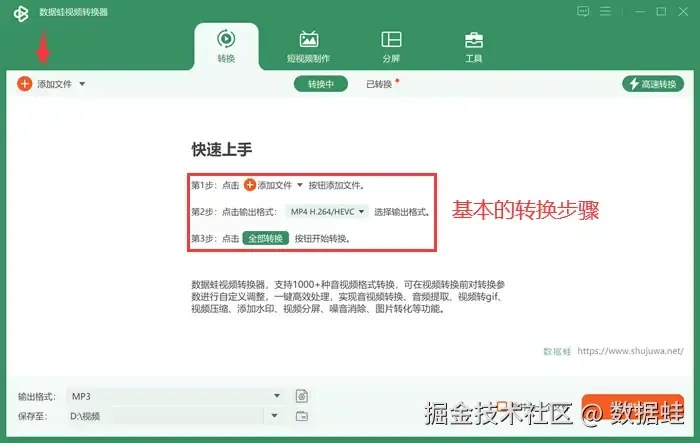The height and width of the screenshot is (443, 700).
Task: Click the orange convert-all button at bottom right
Action: (633, 407)
